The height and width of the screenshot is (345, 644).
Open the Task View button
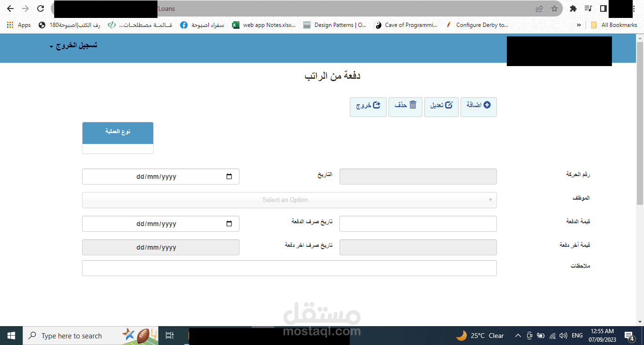click(x=170, y=336)
